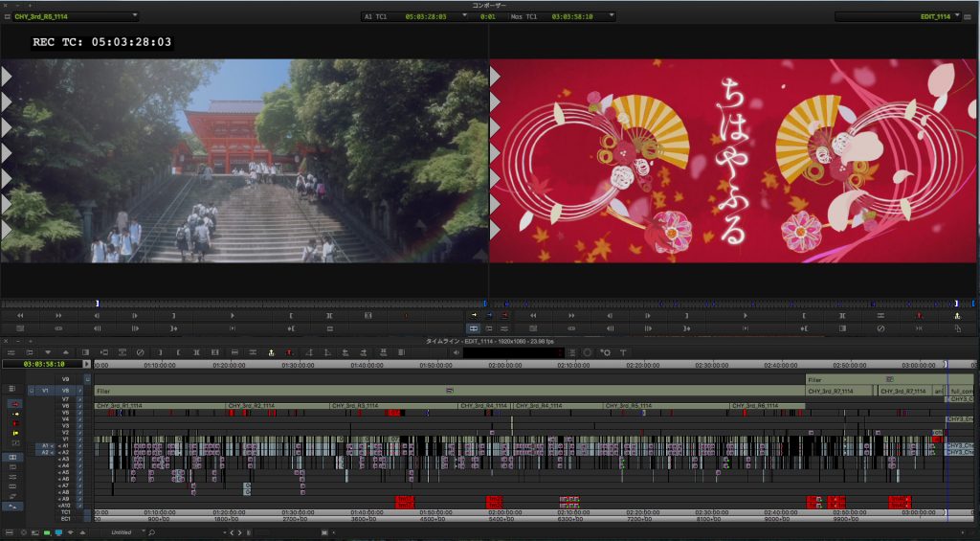The image size is (980, 541).
Task: Step back one frame in source monitor
Action: (x=97, y=316)
